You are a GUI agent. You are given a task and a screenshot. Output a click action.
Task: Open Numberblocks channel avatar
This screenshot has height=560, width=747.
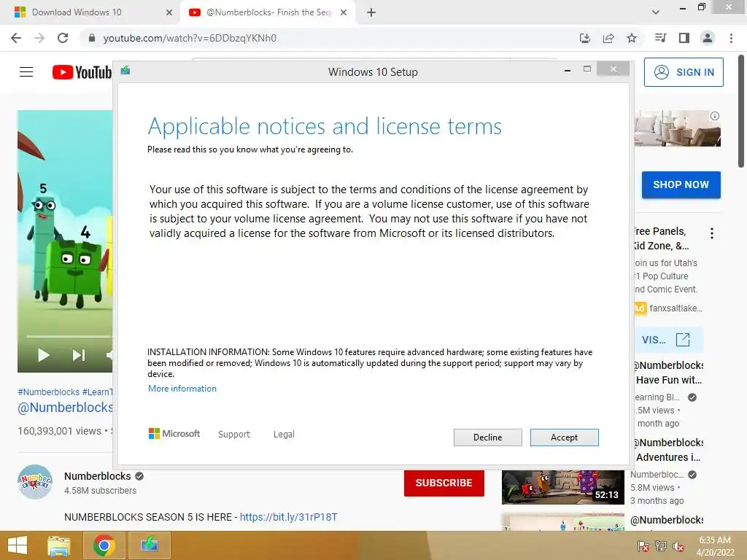click(x=35, y=481)
